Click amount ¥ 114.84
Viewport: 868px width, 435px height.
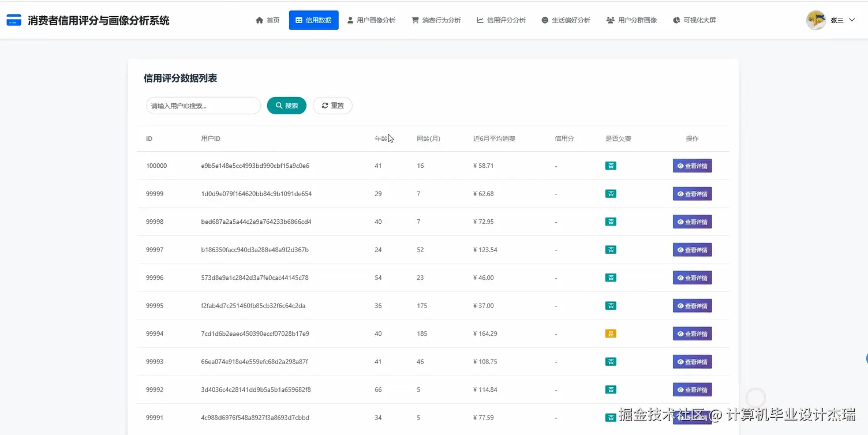coord(485,389)
